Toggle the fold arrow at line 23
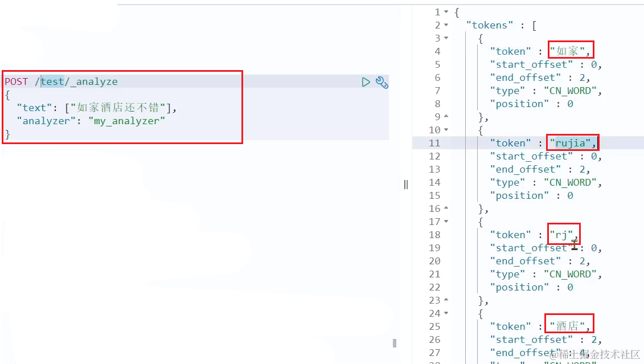The height and width of the screenshot is (364, 644). tap(446, 300)
